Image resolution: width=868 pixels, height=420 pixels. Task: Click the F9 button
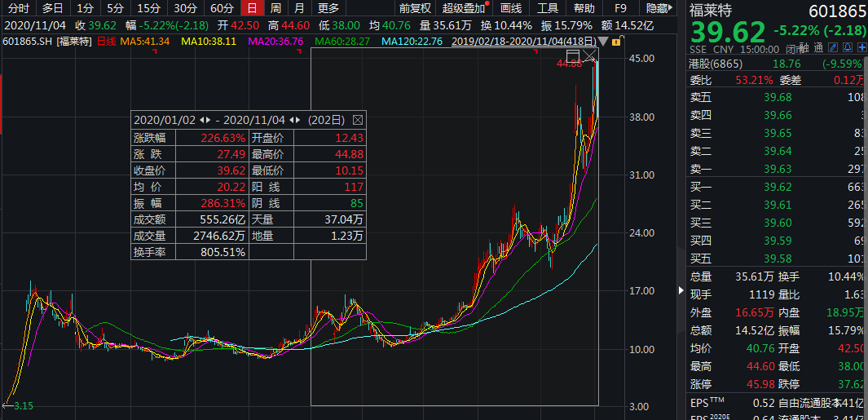pyautogui.click(x=620, y=8)
